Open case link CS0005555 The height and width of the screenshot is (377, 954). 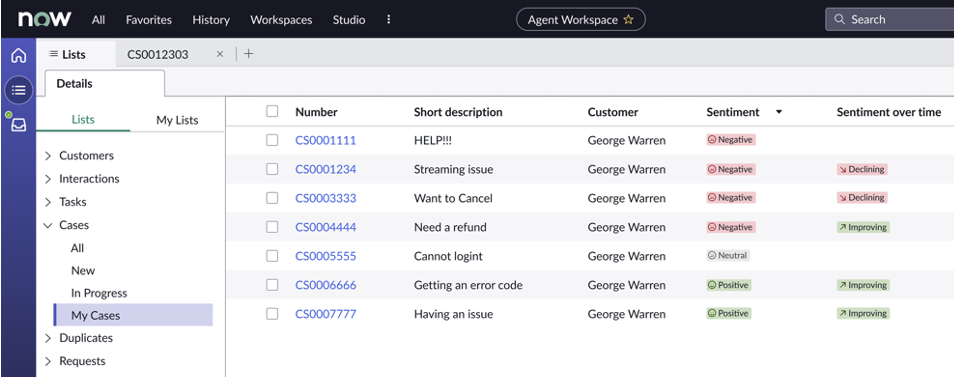(x=326, y=256)
